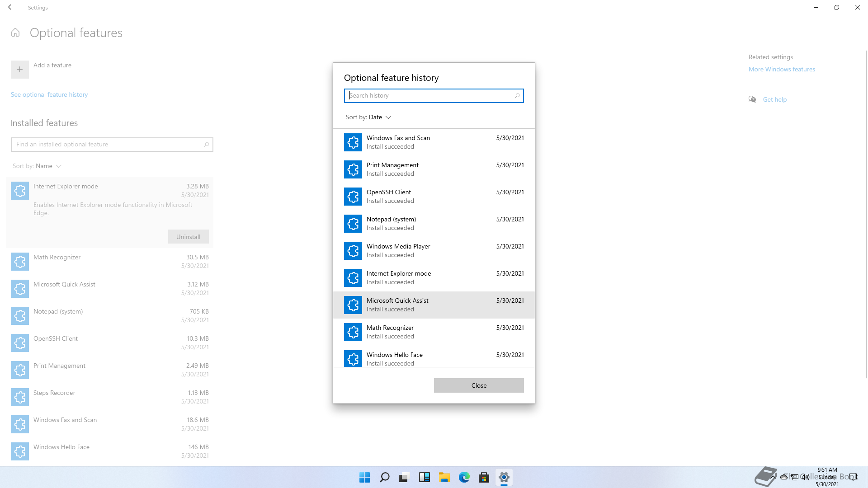Image resolution: width=868 pixels, height=488 pixels.
Task: Select Print Management text in history list
Action: tap(392, 165)
